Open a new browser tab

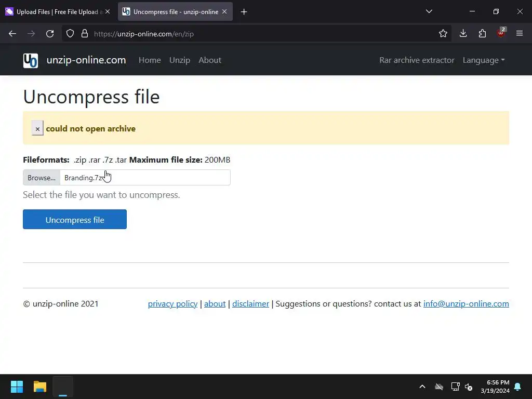(244, 12)
